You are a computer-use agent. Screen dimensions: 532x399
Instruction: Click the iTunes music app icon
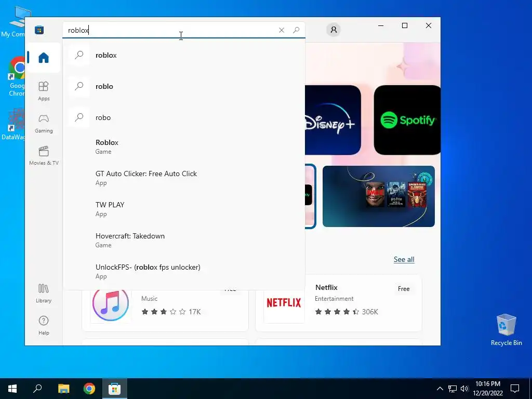point(111,303)
